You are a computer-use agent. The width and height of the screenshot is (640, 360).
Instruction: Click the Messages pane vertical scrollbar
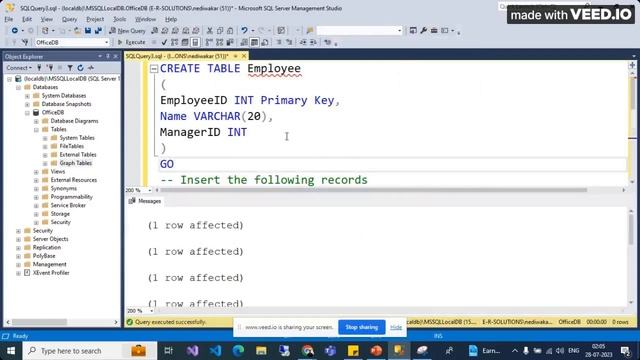click(631, 229)
